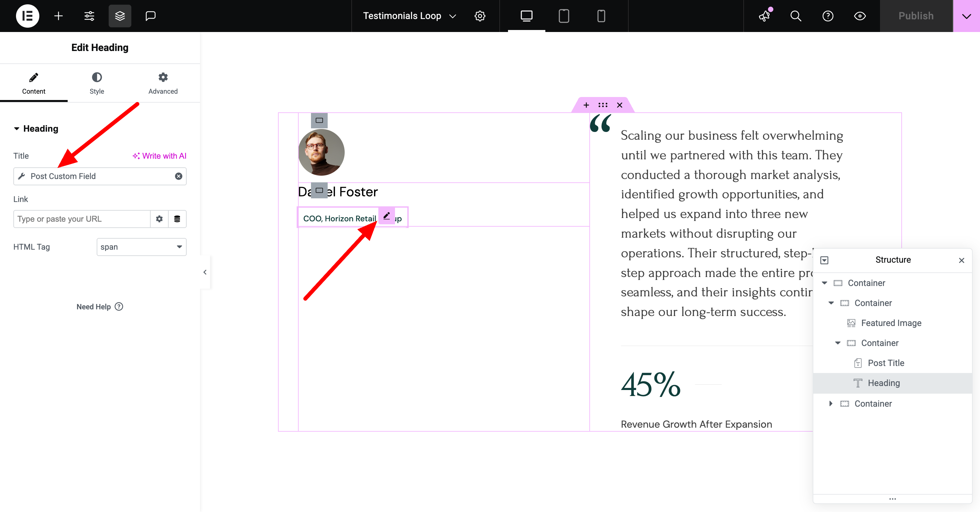Switch to mobile responsive view
The width and height of the screenshot is (980, 512).
pos(601,16)
